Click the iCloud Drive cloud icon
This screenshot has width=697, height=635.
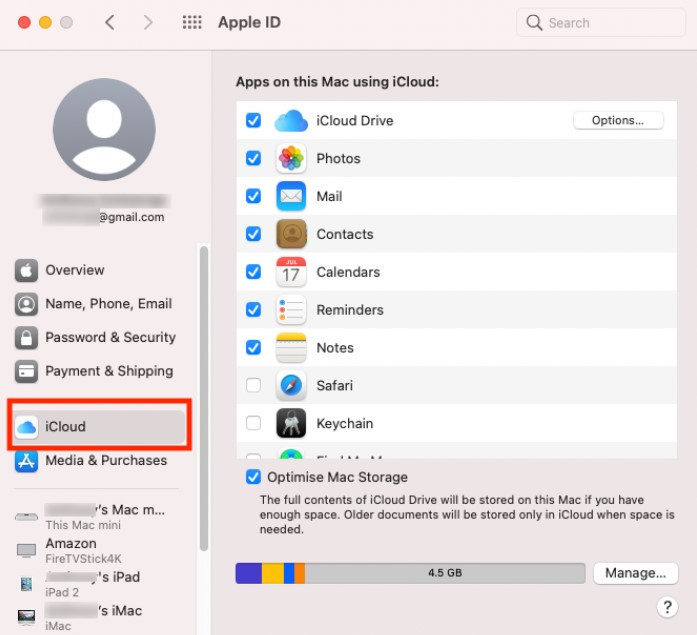[x=291, y=120]
